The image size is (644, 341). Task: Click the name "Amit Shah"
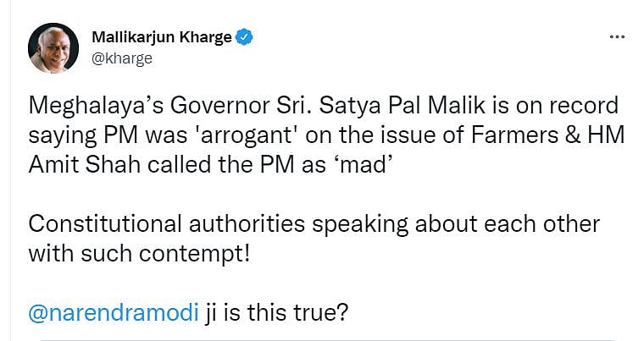click(x=71, y=165)
